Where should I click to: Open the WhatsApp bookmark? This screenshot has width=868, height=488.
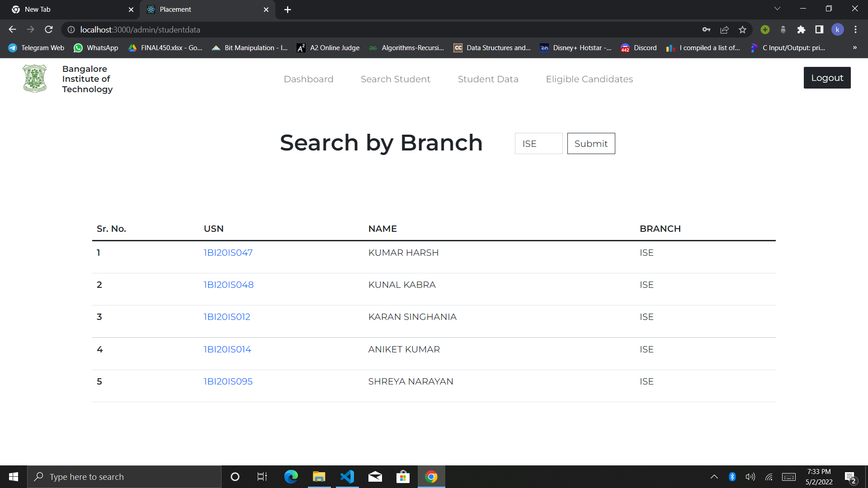[x=96, y=47]
